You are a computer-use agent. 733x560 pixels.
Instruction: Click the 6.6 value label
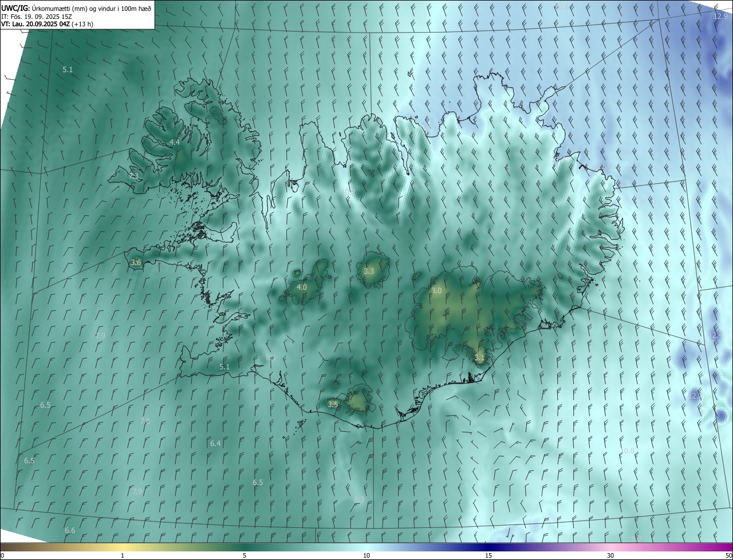[70, 531]
